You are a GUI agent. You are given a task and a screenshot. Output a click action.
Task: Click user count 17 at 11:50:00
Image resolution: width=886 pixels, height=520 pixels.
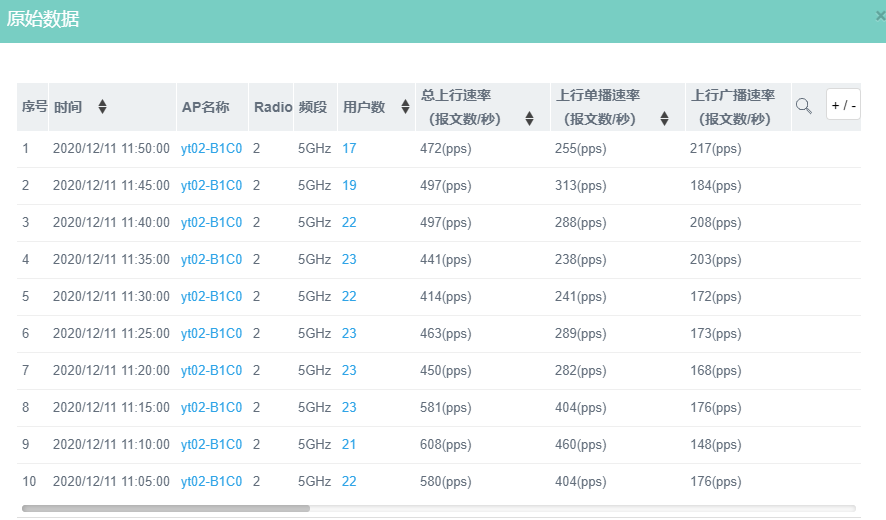pos(349,149)
